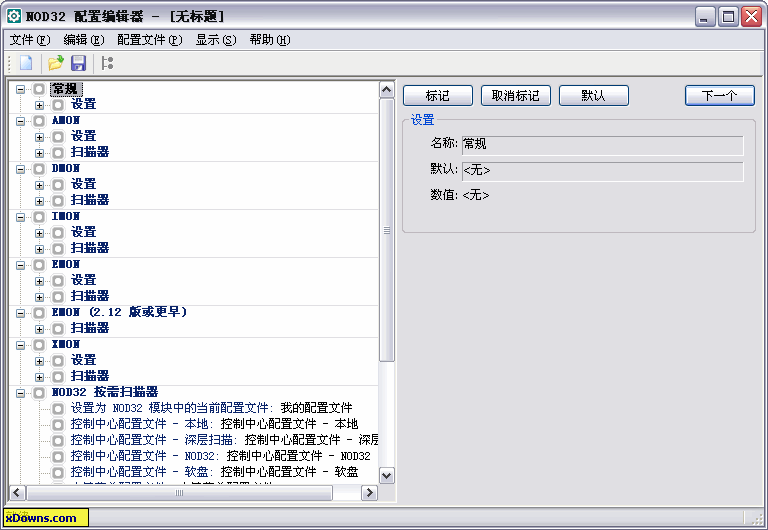Click the tree structure toolbar icon
This screenshot has height=530, width=768.
point(107,63)
